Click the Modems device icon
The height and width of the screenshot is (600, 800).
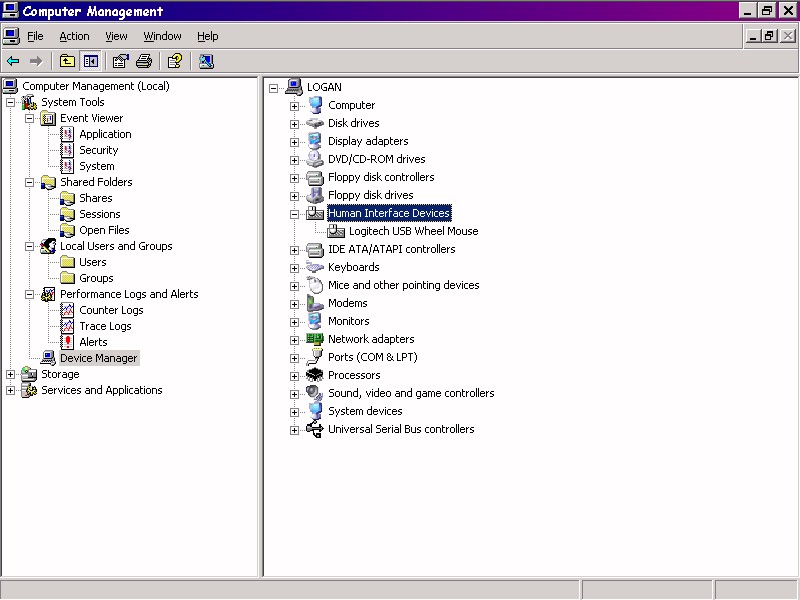[315, 303]
